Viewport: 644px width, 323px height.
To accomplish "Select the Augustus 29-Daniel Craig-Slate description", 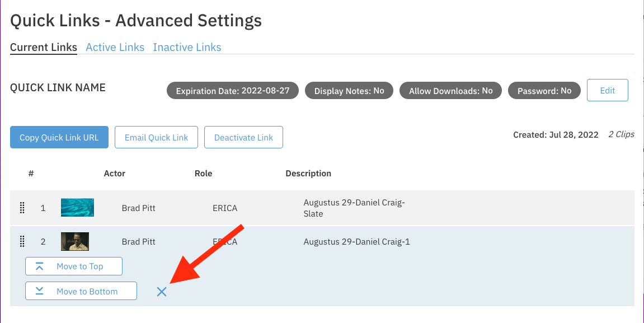I will coord(353,208).
